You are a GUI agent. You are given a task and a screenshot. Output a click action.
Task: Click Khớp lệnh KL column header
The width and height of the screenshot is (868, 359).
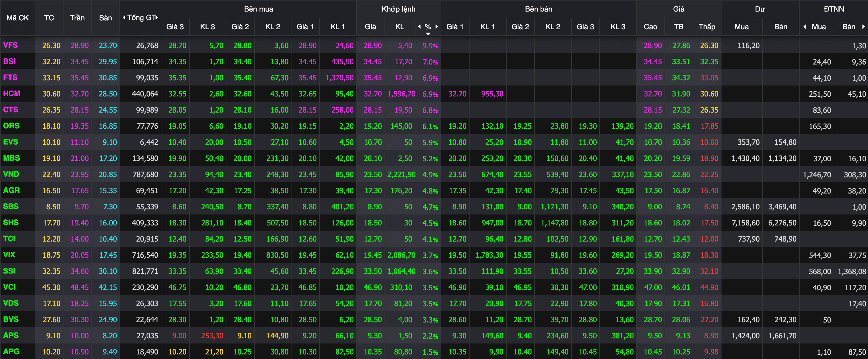(x=400, y=27)
